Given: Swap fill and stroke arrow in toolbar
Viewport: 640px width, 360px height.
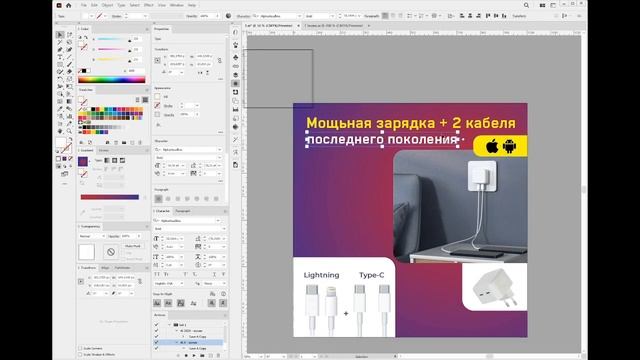Looking at the screenshot, I should tap(70, 139).
